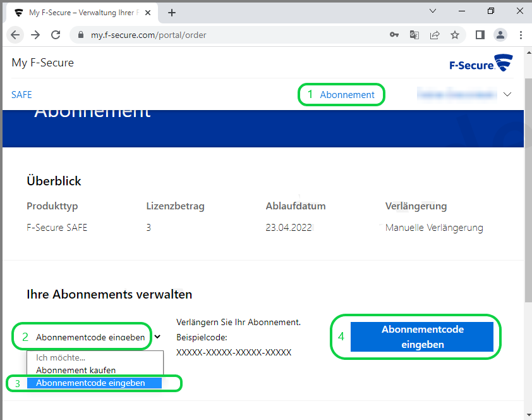Choose the 'Ich möchte...' option
The image size is (532, 420).
click(95, 357)
